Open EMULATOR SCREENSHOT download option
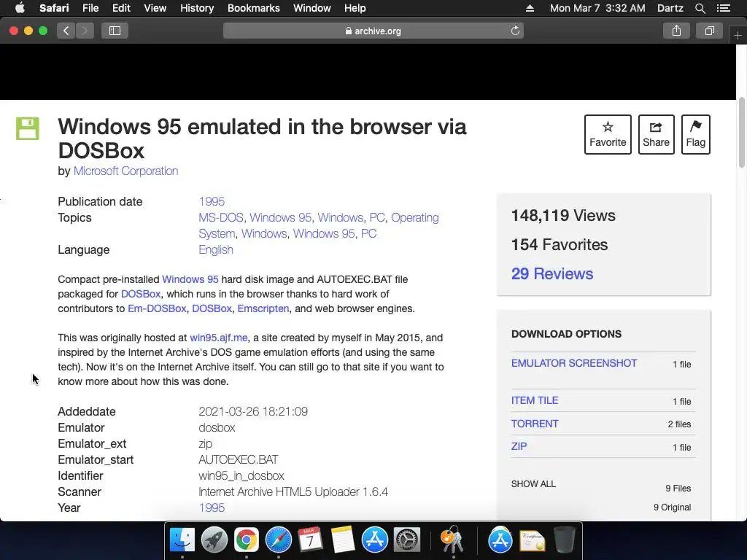Image resolution: width=747 pixels, height=560 pixels. tap(574, 363)
